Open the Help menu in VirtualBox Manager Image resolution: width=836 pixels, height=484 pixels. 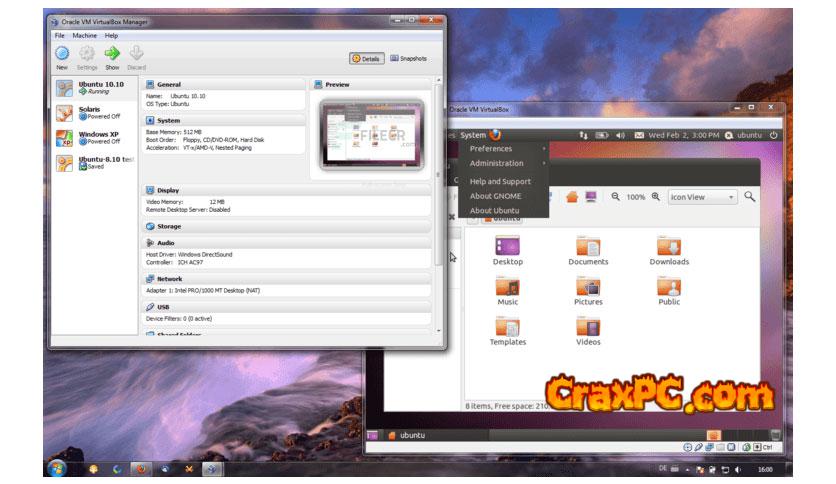(111, 36)
